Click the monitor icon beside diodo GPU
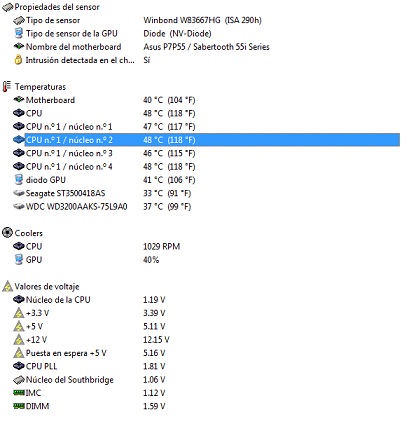411x445 pixels. click(x=19, y=180)
